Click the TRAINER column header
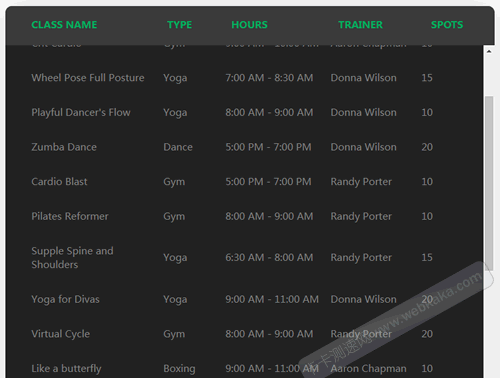Screen dimensions: 500x378 tap(360, 25)
